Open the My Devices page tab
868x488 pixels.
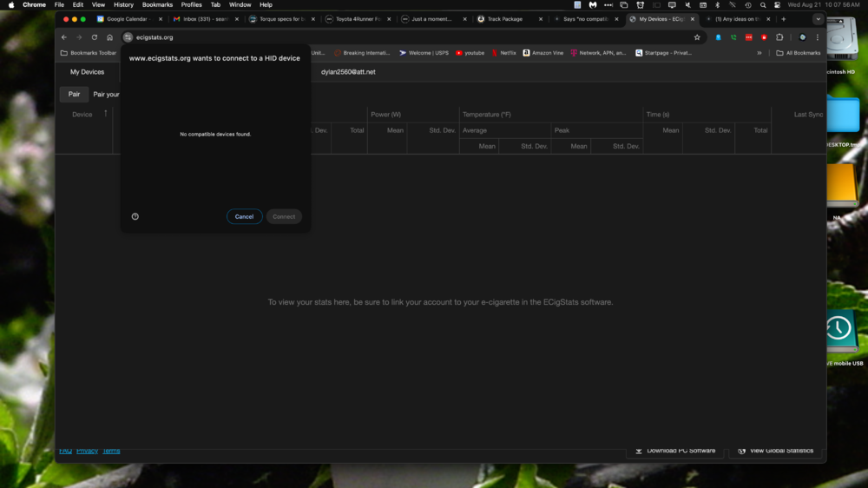click(x=87, y=72)
